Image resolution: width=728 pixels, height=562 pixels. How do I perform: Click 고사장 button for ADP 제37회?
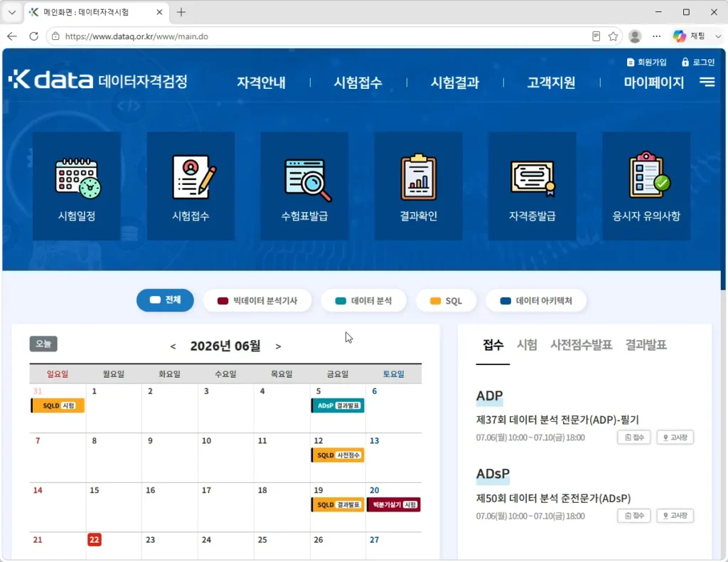(675, 438)
